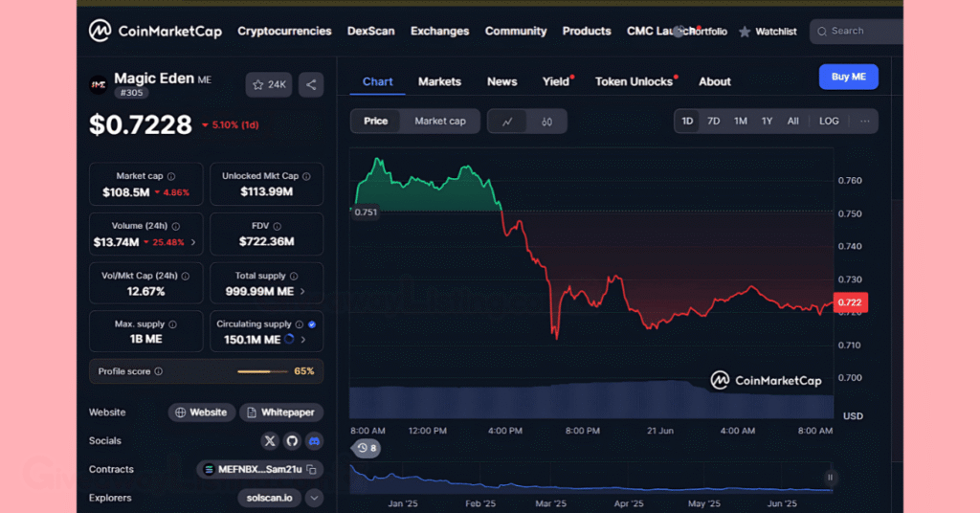980x513 pixels.
Task: Click the Solana chain icon in Contracts
Action: tap(209, 469)
